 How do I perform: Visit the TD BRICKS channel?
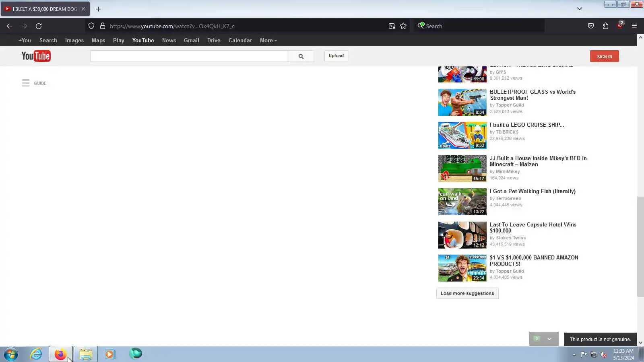click(507, 132)
